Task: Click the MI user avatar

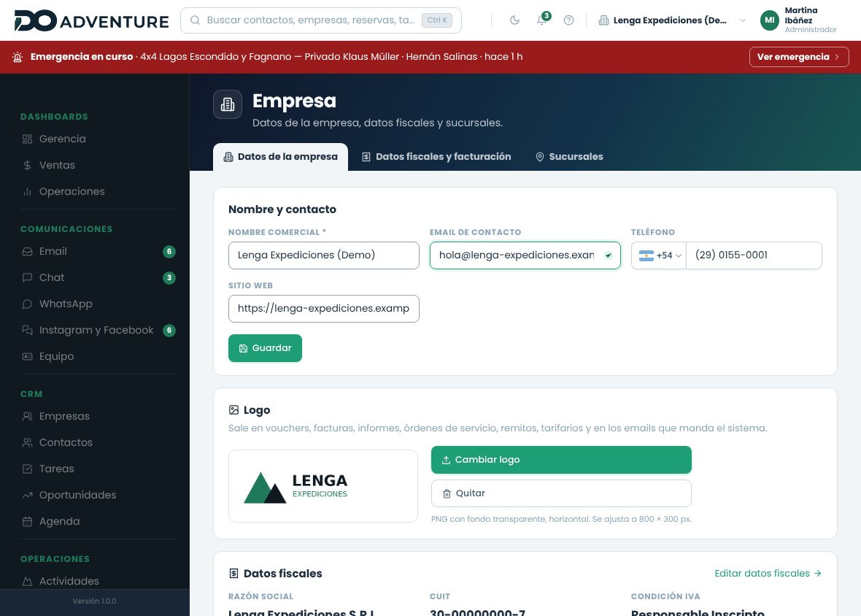Action: pyautogui.click(x=770, y=20)
